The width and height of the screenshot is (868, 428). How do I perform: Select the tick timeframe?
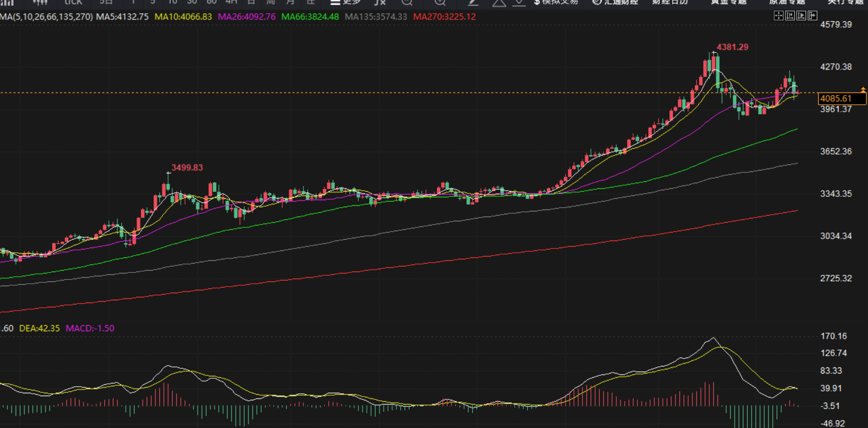[73, 2]
